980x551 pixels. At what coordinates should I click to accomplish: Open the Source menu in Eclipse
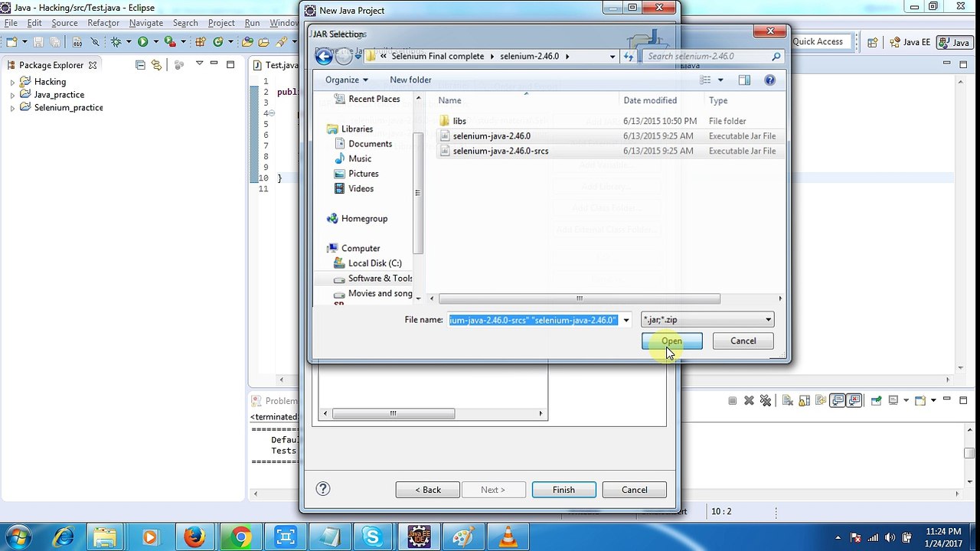point(64,23)
